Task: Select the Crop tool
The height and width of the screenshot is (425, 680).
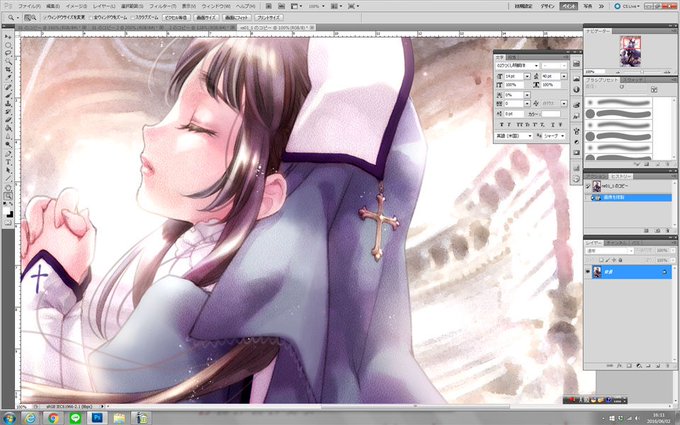Action: (8, 69)
